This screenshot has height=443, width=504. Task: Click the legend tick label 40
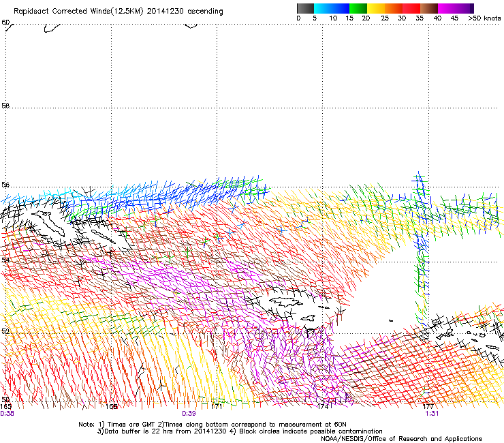click(437, 18)
